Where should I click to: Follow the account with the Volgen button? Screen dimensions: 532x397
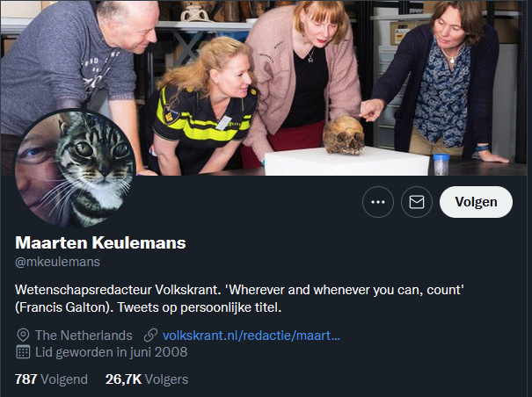[x=476, y=202]
